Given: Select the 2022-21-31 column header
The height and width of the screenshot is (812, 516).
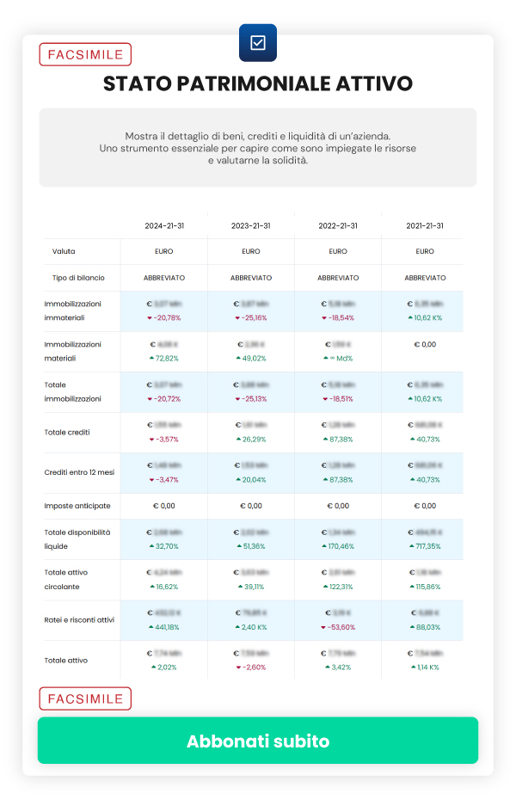Looking at the screenshot, I should (338, 226).
